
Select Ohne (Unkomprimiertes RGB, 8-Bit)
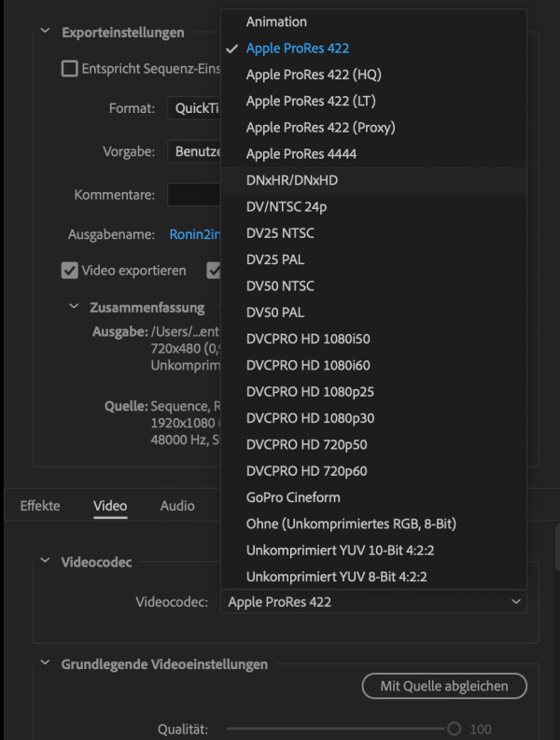coord(373,524)
